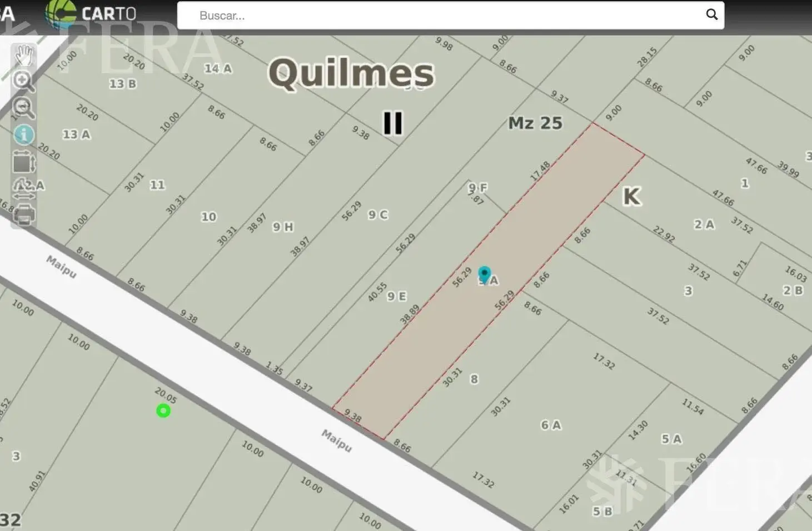Click the 16.01 dimension label
This screenshot has width=812, height=531.
pyautogui.click(x=569, y=503)
